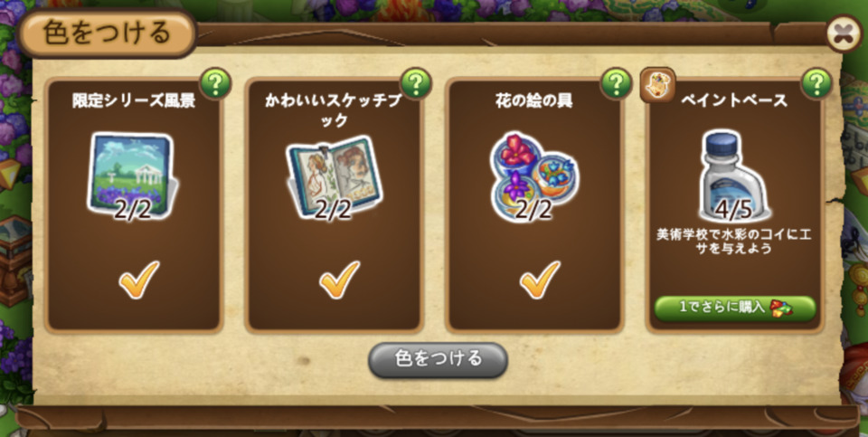This screenshot has height=437, width=868.
Task: Click the limited series landscape painting icon
Action: 133,176
